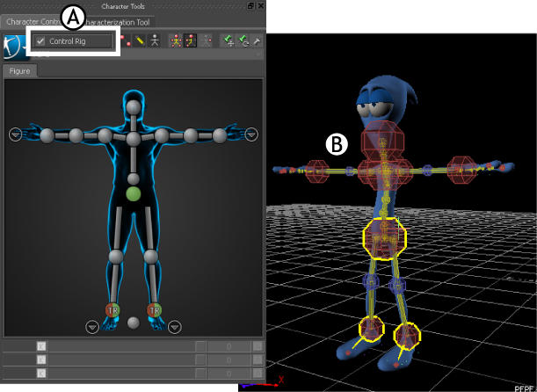Open the Figure tab
Screen dimensions: 537x392
[x=19, y=71]
